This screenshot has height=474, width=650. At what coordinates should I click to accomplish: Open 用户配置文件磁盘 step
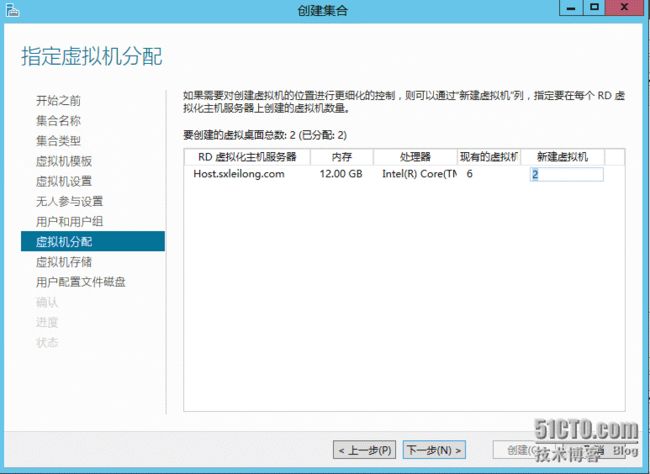[80, 282]
